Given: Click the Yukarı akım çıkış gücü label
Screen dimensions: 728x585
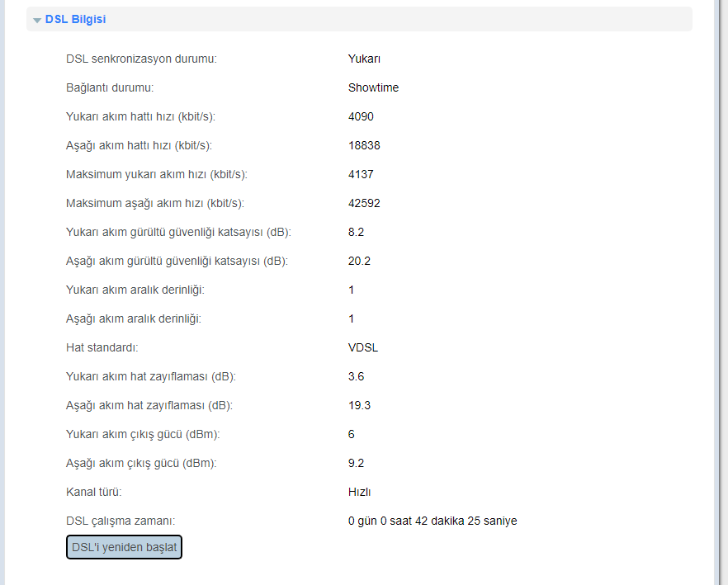Looking at the screenshot, I should (143, 434).
